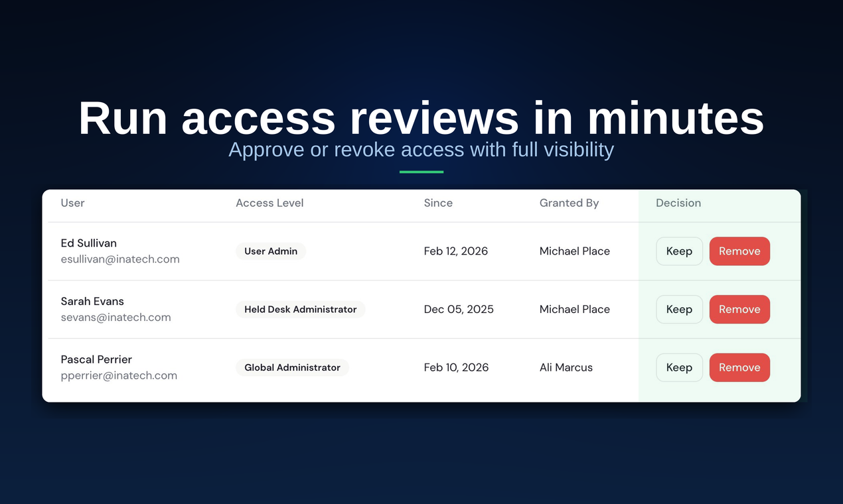843x504 pixels.
Task: Click the date Feb 12, 2026
Action: [456, 251]
